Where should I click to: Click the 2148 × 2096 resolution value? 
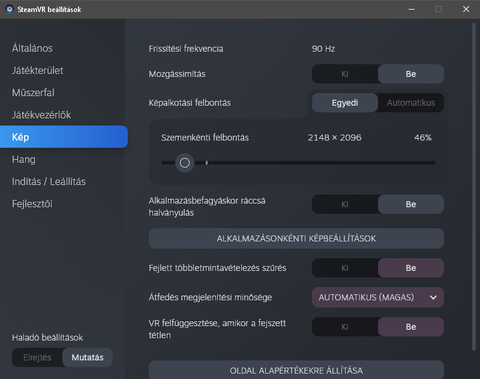334,138
